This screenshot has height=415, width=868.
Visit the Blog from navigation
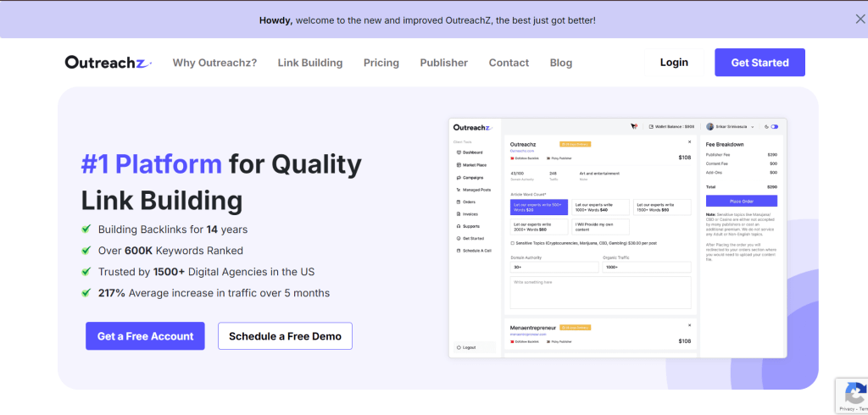click(561, 63)
